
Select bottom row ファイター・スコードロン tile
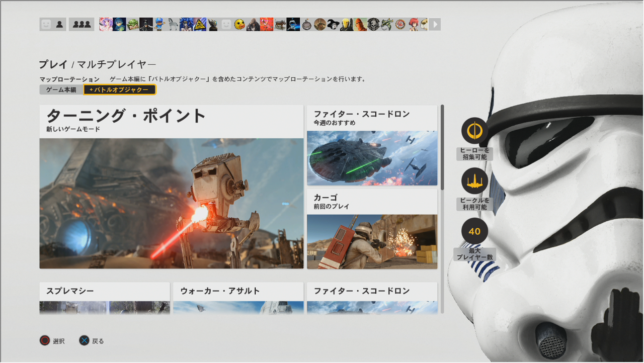click(x=372, y=298)
